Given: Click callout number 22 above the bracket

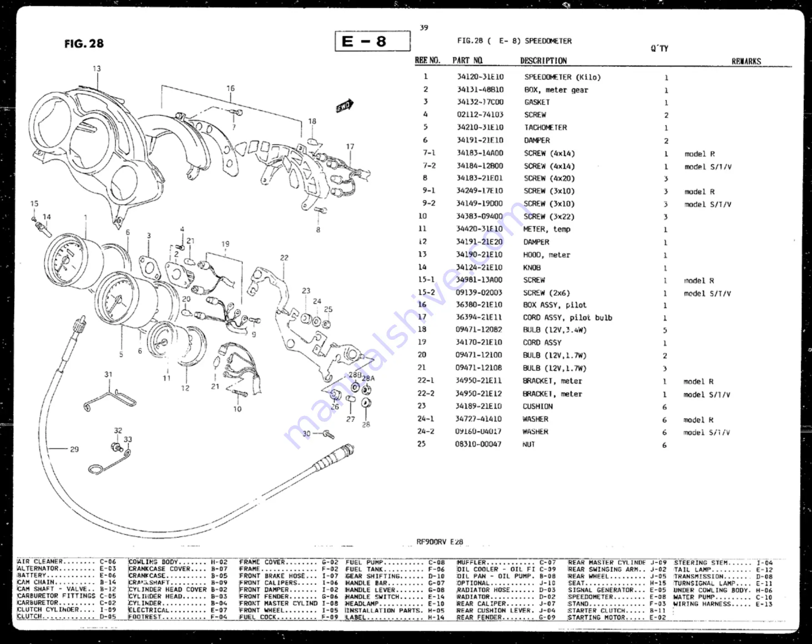Looking at the screenshot, I should point(284,258).
